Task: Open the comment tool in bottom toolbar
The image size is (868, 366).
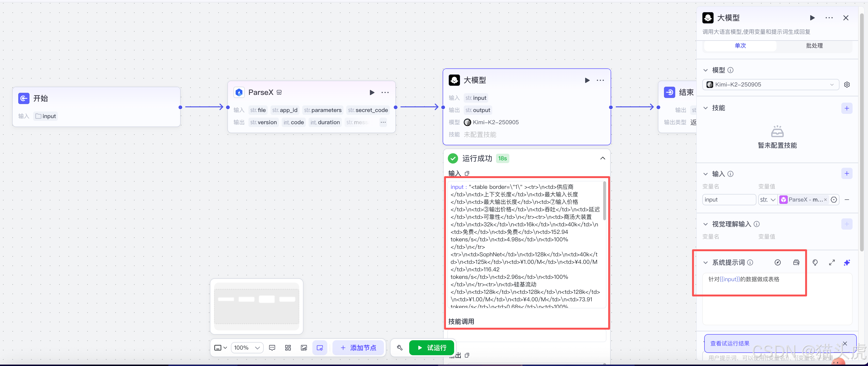Action: [272, 348]
